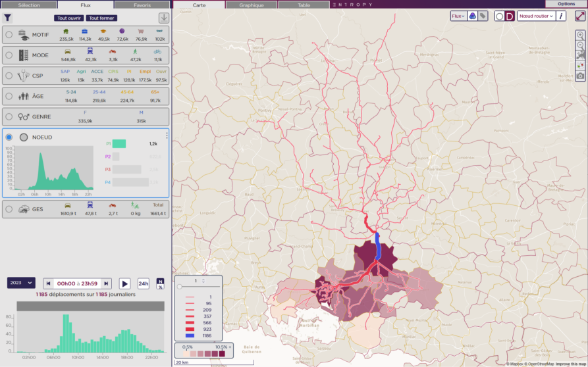The height and width of the screenshot is (367, 588).
Task: Click the 00h00 à 23h59 time range field
Action: click(77, 283)
